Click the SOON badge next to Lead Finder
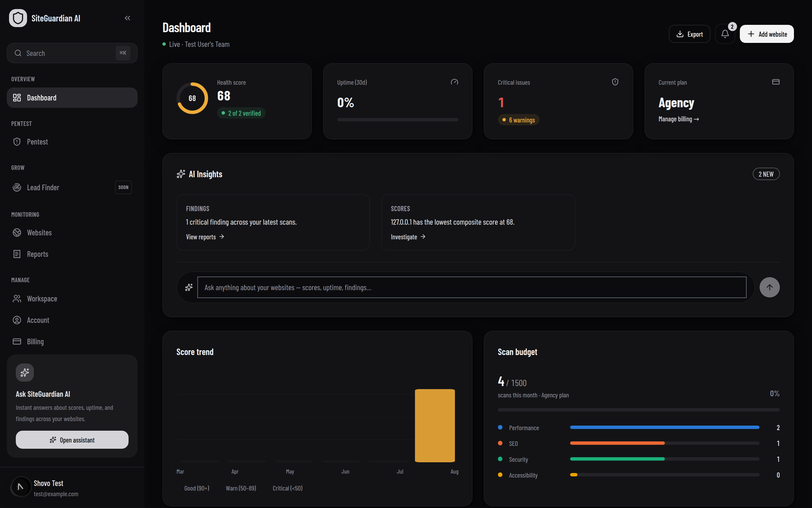 coord(123,187)
